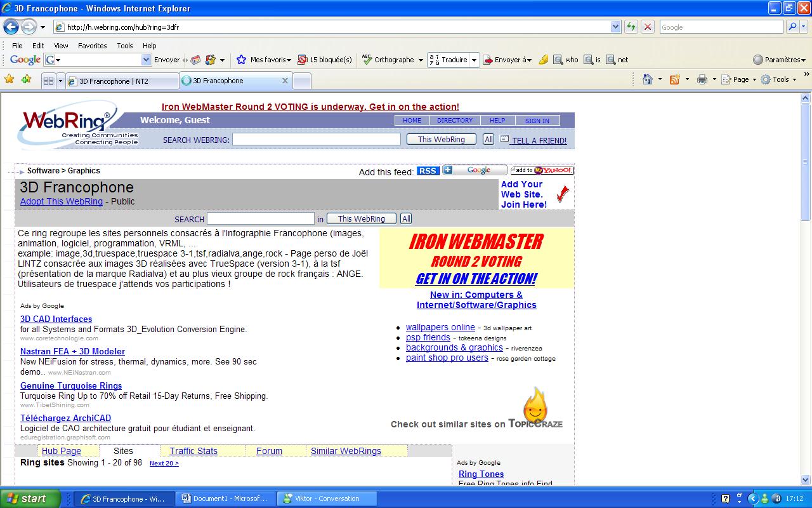The height and width of the screenshot is (508, 812).
Task: Open the Traffic Stats tab
Action: [x=193, y=451]
